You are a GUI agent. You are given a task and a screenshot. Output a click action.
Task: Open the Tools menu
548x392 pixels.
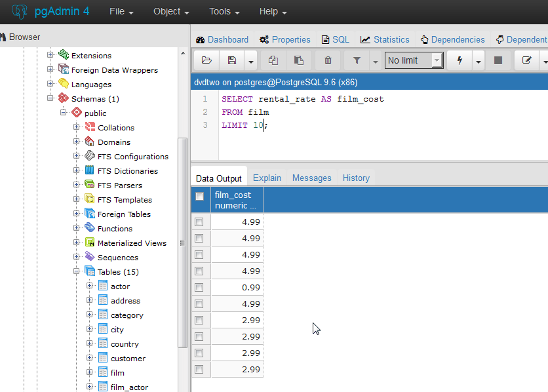(x=224, y=12)
